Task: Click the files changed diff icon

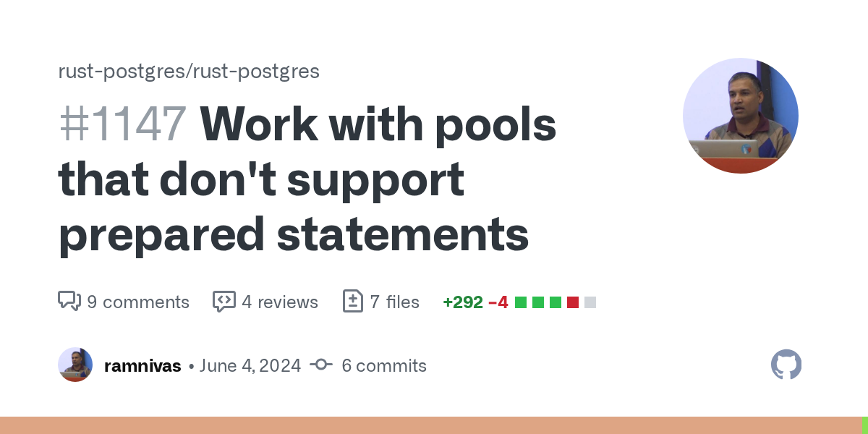Action: coord(352,301)
